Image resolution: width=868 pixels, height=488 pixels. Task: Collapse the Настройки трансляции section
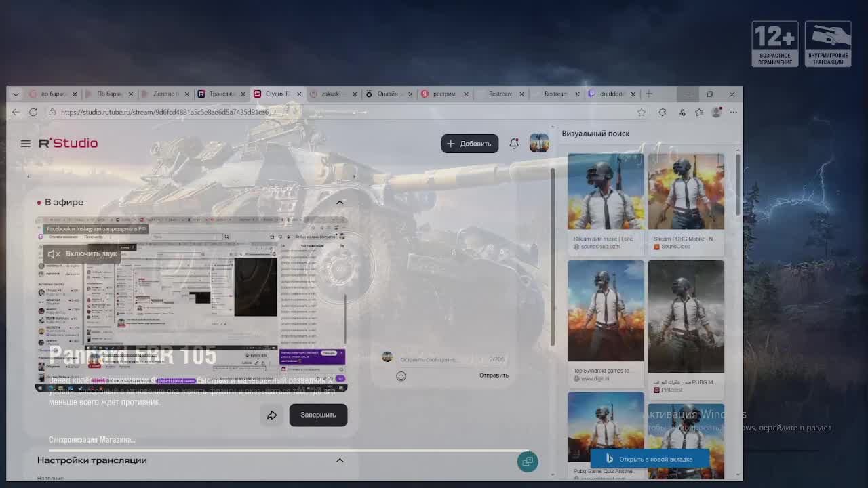tap(340, 460)
